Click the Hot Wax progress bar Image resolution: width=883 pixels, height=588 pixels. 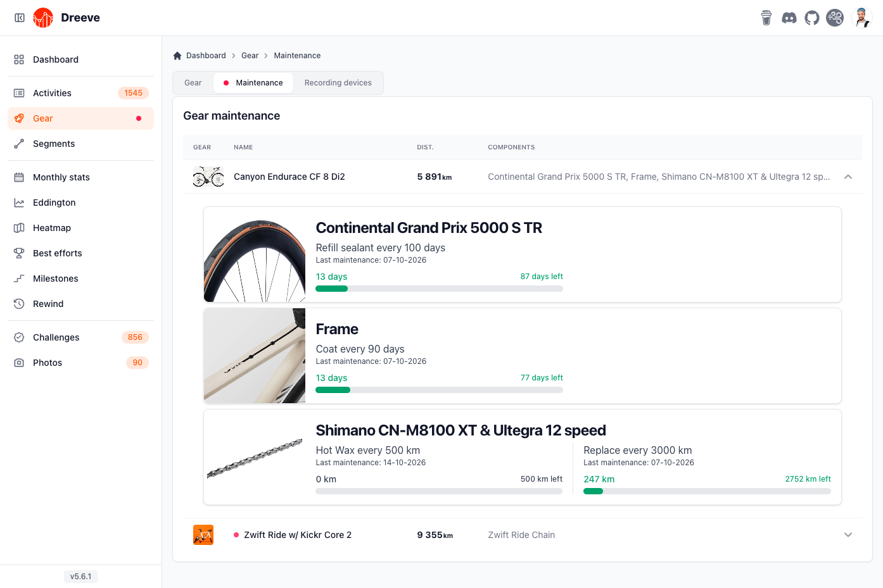[x=439, y=491]
